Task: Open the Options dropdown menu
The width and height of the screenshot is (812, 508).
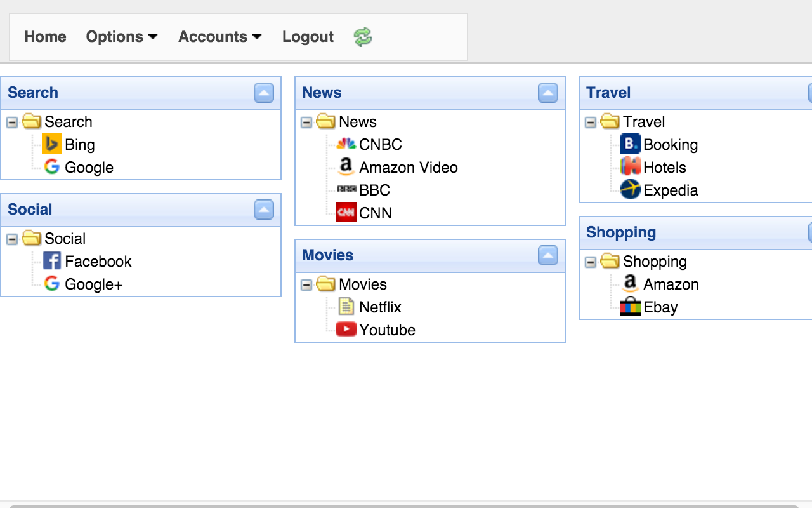Action: point(121,37)
